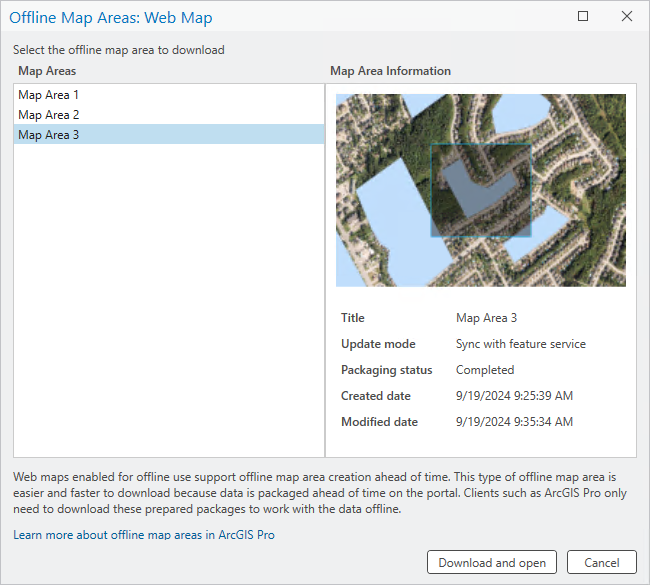Click the shaded extent rectangle in the map preview

(480, 190)
